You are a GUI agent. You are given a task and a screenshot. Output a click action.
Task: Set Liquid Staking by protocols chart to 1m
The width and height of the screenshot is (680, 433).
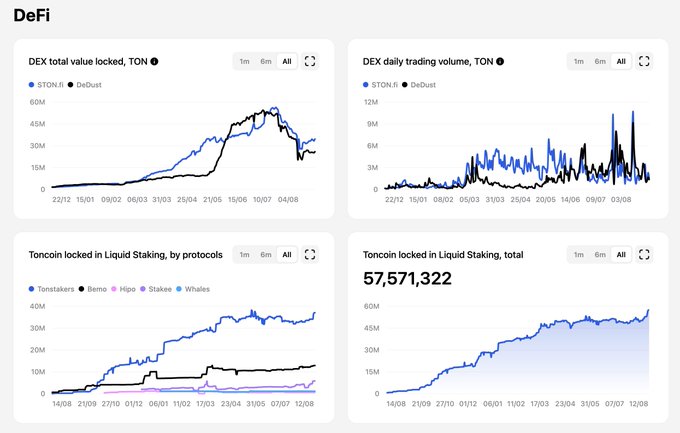pyautogui.click(x=244, y=255)
